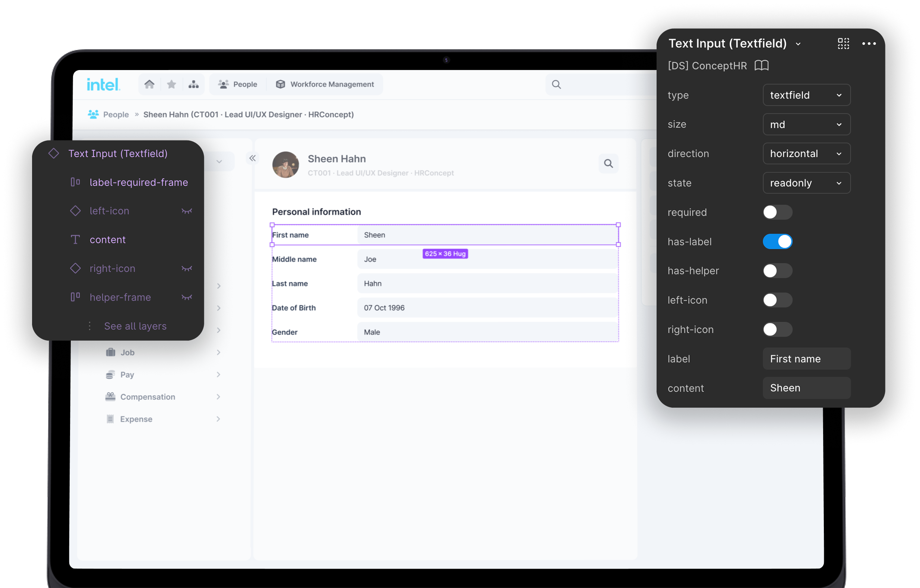
Task: Go to People breadcrumb link
Action: [x=116, y=114]
